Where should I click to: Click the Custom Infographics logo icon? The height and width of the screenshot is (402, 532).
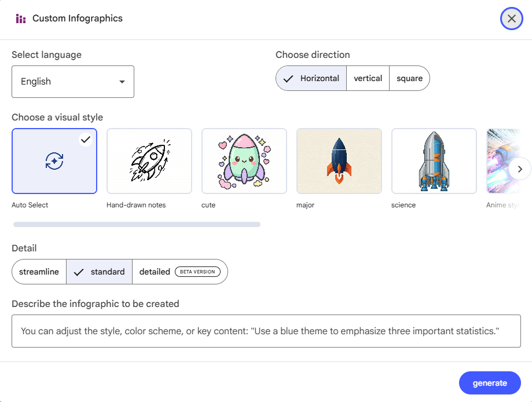21,19
